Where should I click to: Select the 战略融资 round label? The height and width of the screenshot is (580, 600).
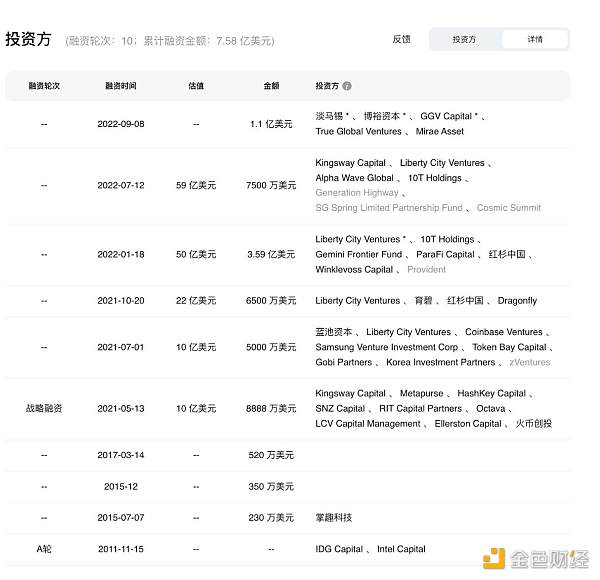tap(44, 409)
